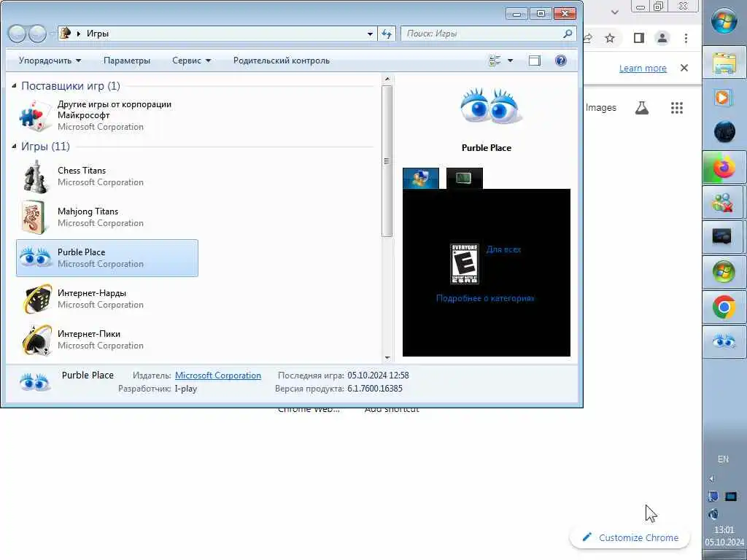Image resolution: width=747 pixels, height=560 pixels.
Task: Click the puzzle icon for Другие игры от Майкрософт
Action: tap(36, 115)
